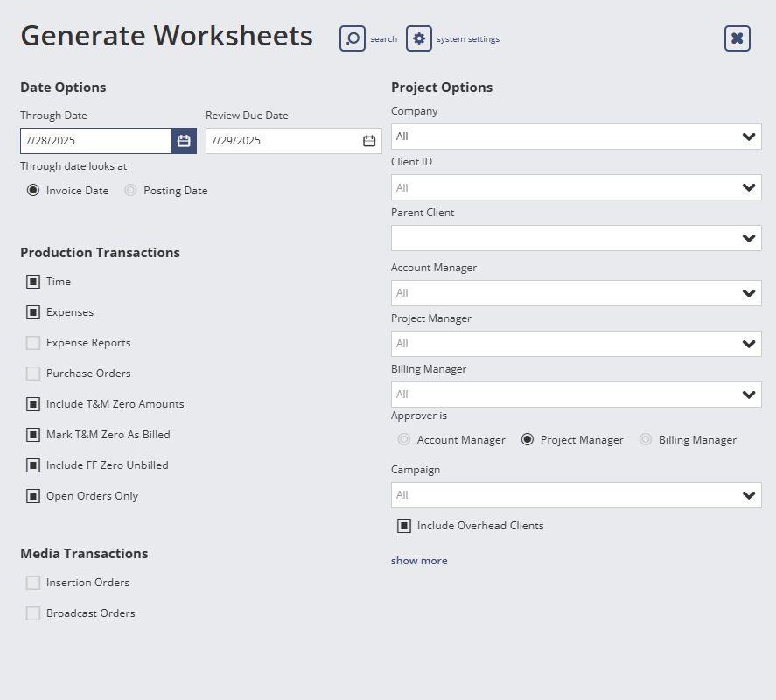Click the show more link

tap(419, 560)
